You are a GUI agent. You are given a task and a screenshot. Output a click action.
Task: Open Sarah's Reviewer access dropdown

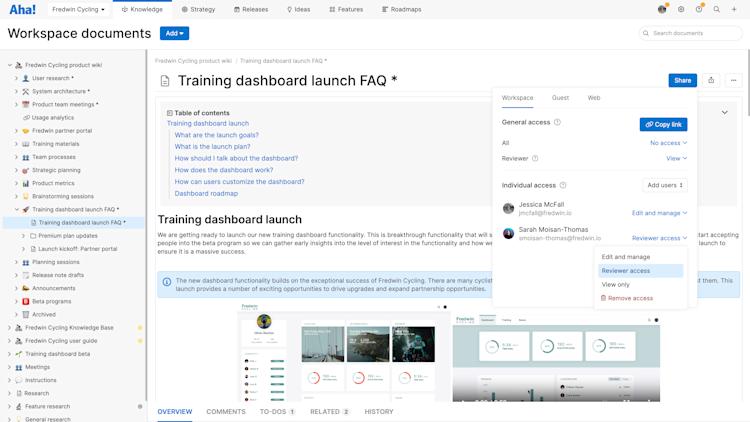660,238
